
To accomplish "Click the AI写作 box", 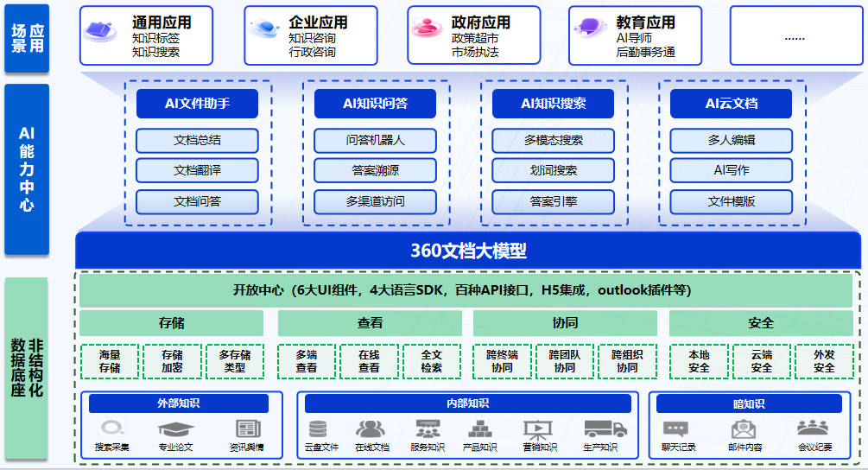I will 732,170.
